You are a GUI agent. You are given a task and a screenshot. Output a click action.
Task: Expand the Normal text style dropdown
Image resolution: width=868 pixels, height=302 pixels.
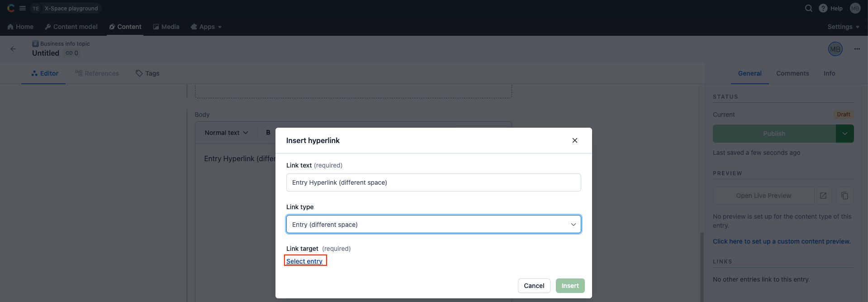tap(226, 133)
